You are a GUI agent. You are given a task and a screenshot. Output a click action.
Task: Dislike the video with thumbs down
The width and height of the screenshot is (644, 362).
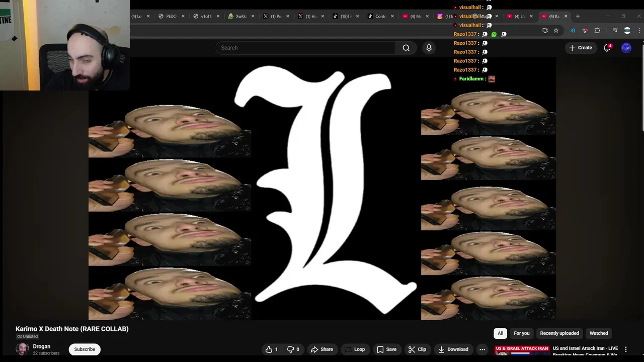pyautogui.click(x=293, y=349)
